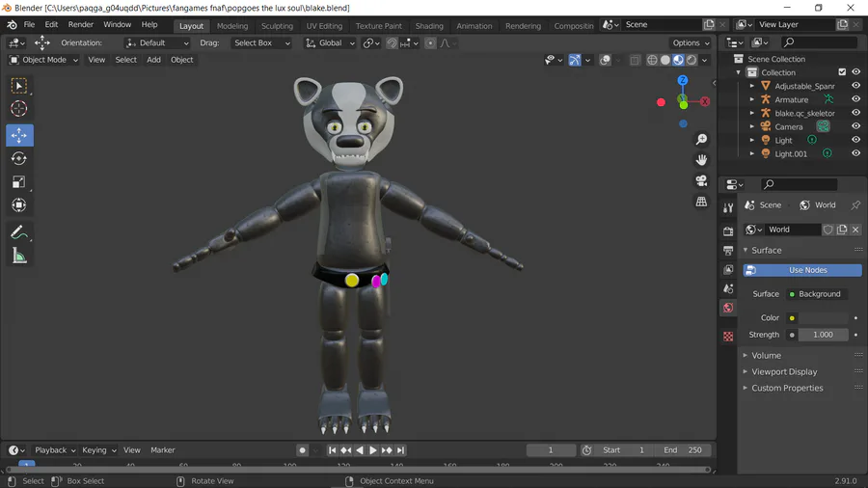Screen dimensions: 868x488
Task: Expand the Viewport Display panel
Action: pyautogui.click(x=784, y=372)
